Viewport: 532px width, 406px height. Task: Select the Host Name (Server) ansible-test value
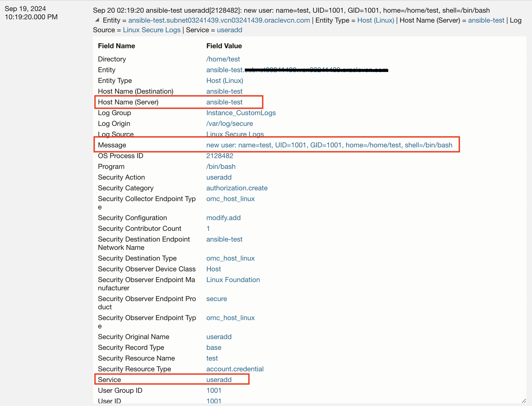pyautogui.click(x=224, y=102)
